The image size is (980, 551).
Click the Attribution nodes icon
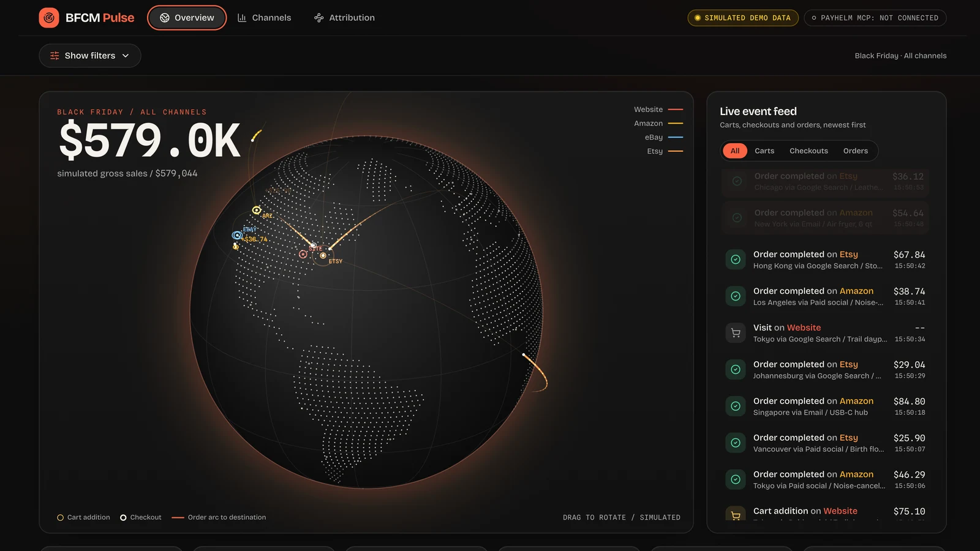click(x=319, y=18)
